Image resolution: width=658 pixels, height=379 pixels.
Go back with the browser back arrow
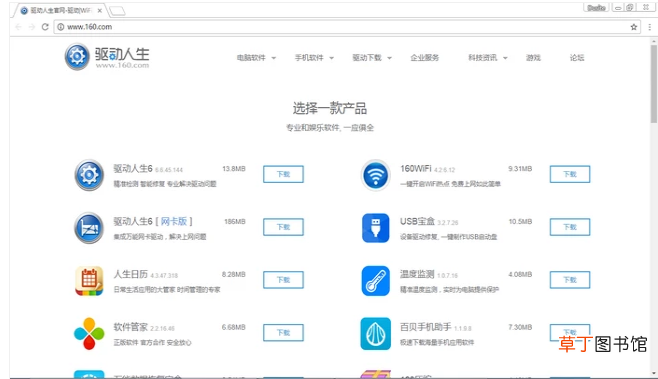point(18,27)
